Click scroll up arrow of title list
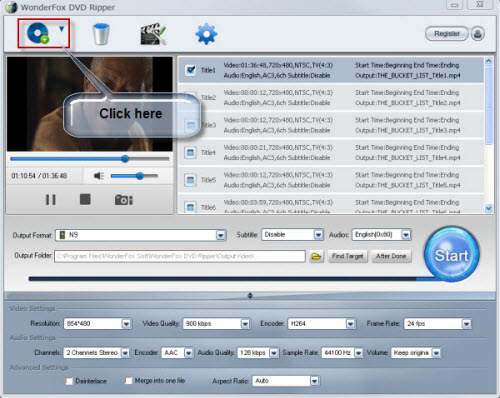The height and width of the screenshot is (398, 500). 489,61
